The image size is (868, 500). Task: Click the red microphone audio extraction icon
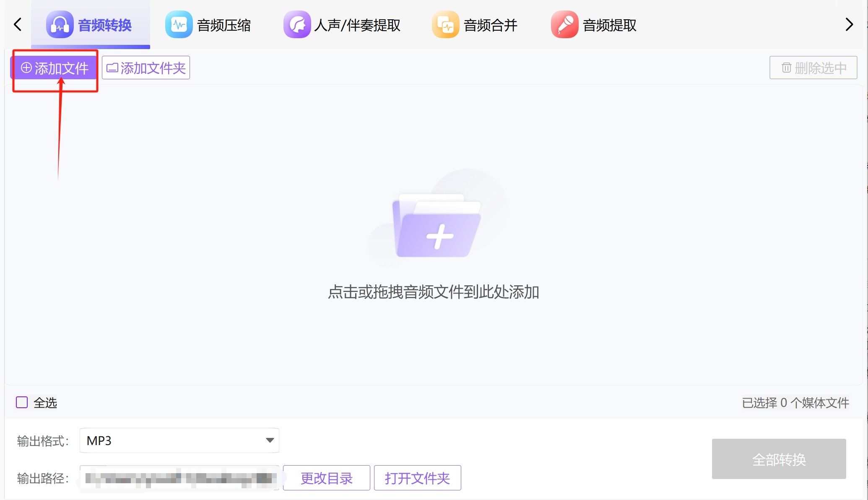click(564, 25)
